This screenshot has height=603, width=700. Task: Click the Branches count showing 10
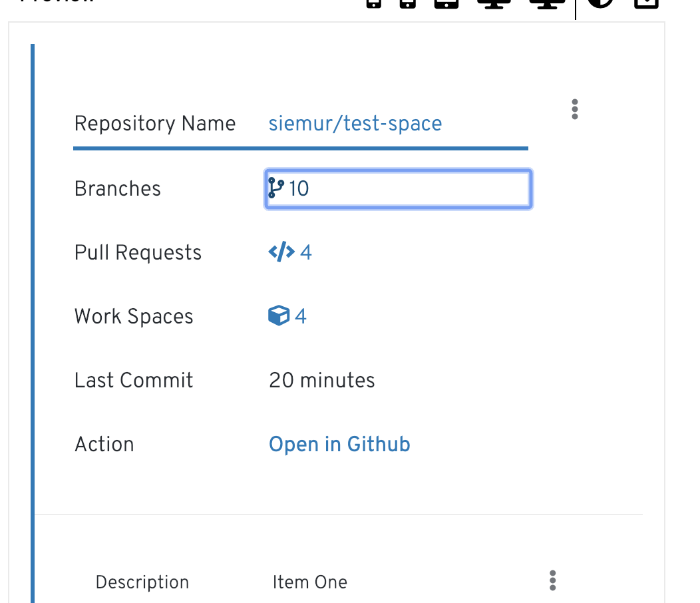(300, 188)
